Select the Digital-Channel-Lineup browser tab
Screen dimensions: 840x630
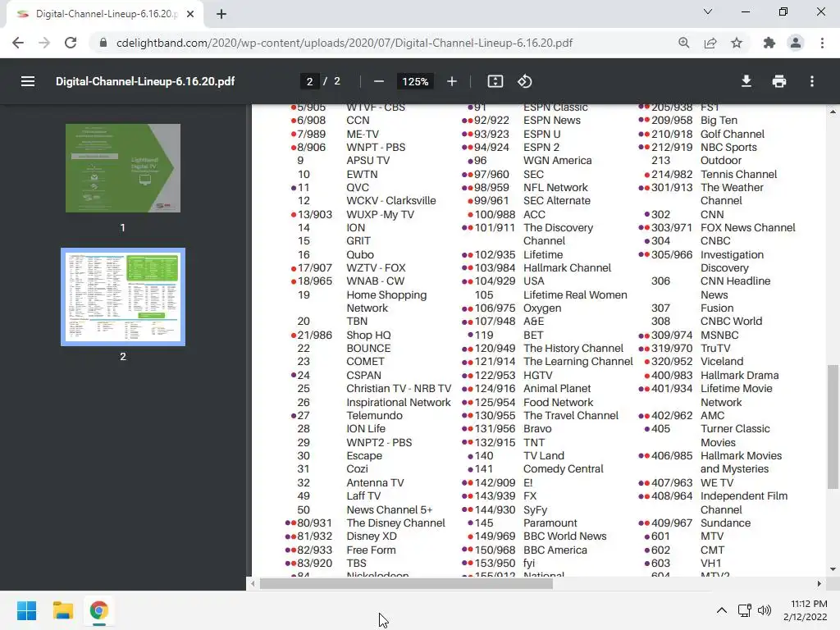[104, 14]
